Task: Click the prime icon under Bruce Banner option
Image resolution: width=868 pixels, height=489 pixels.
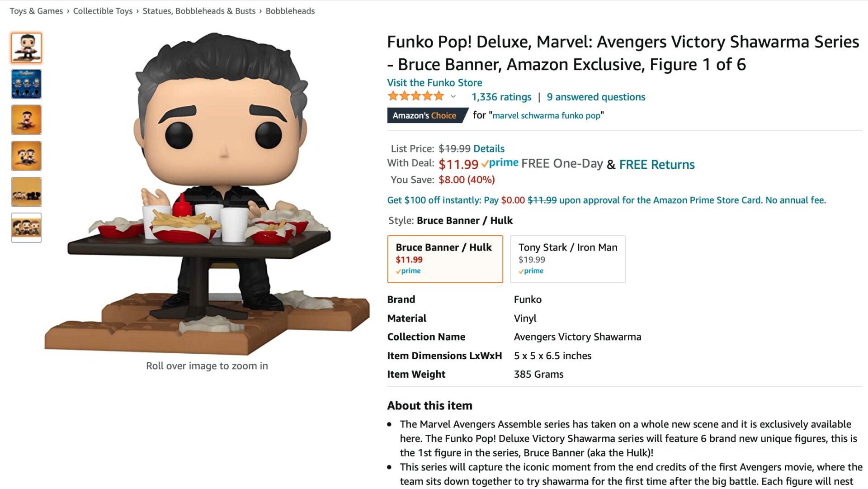Action: [x=408, y=271]
